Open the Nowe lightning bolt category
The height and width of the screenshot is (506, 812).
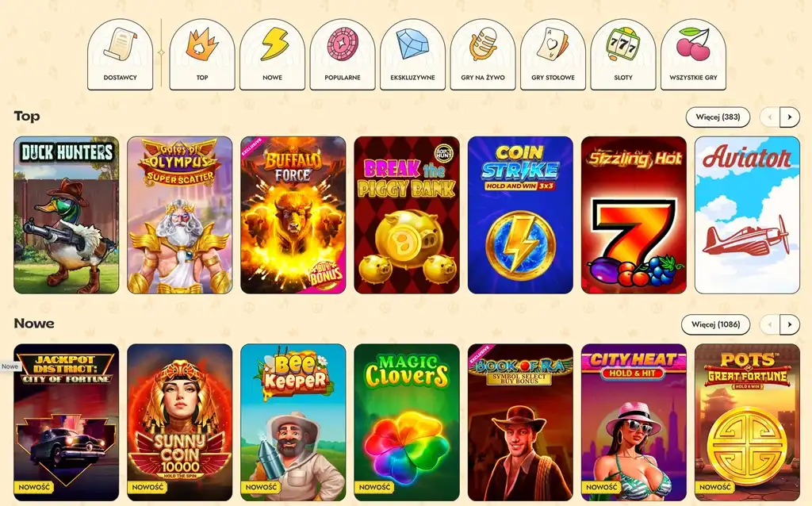point(273,55)
